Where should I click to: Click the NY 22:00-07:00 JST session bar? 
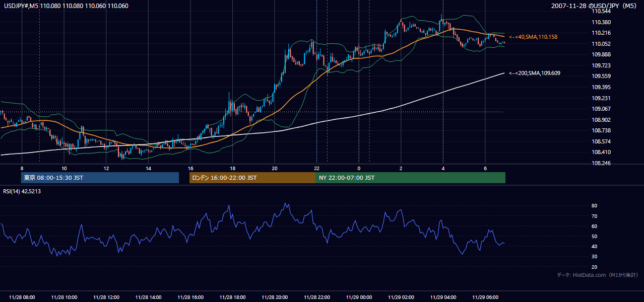pyautogui.click(x=411, y=178)
